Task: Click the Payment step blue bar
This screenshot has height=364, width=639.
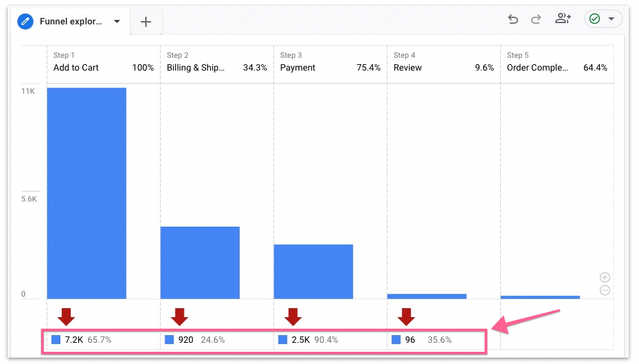Action: coord(313,272)
